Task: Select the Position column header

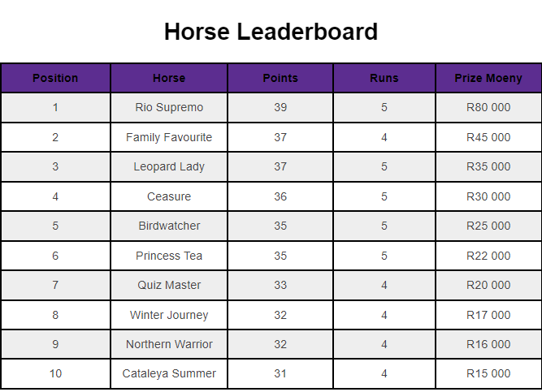Action: click(55, 78)
